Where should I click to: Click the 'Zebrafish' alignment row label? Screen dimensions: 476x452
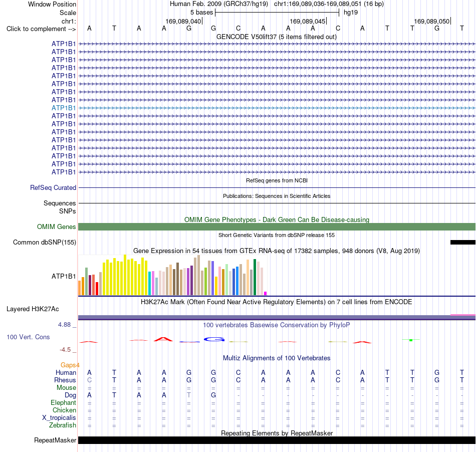[x=63, y=425]
